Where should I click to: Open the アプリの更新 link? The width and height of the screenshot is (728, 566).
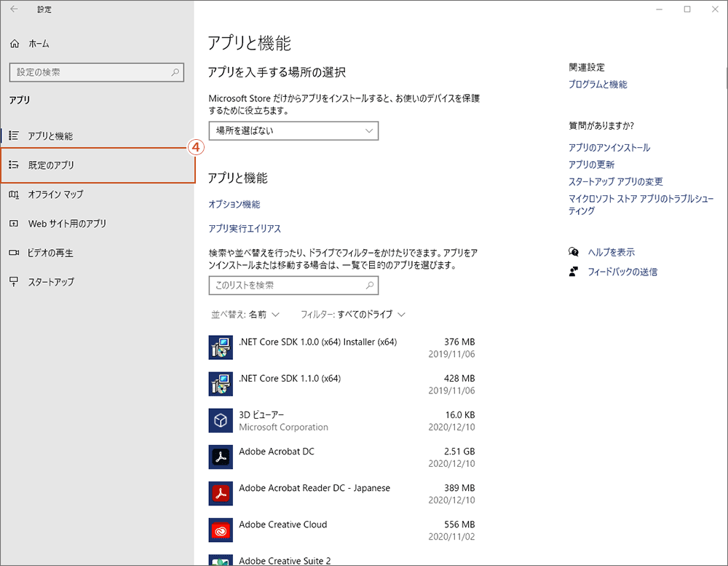tap(591, 165)
